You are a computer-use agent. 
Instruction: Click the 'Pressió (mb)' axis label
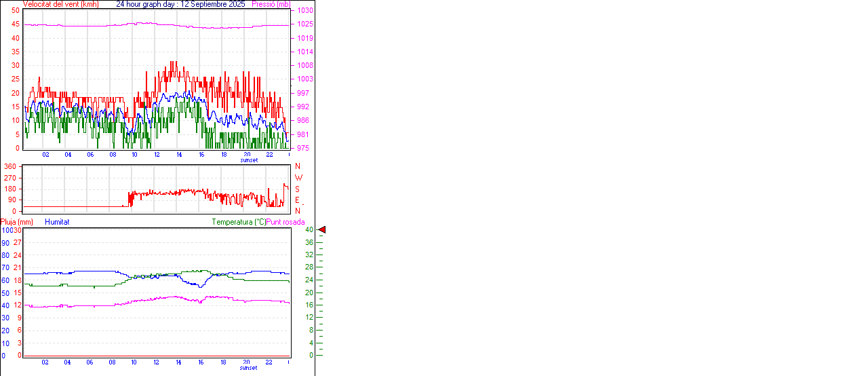click(x=270, y=4)
